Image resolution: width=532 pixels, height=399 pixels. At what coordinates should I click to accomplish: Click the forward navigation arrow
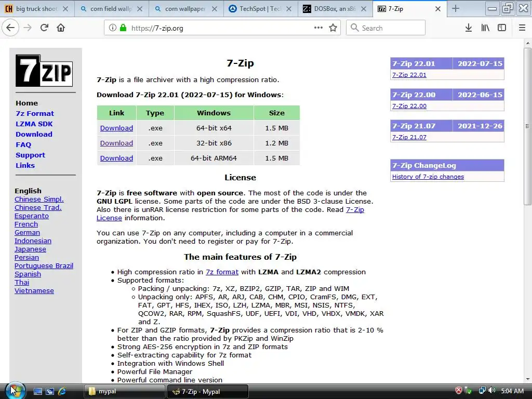[x=28, y=28]
